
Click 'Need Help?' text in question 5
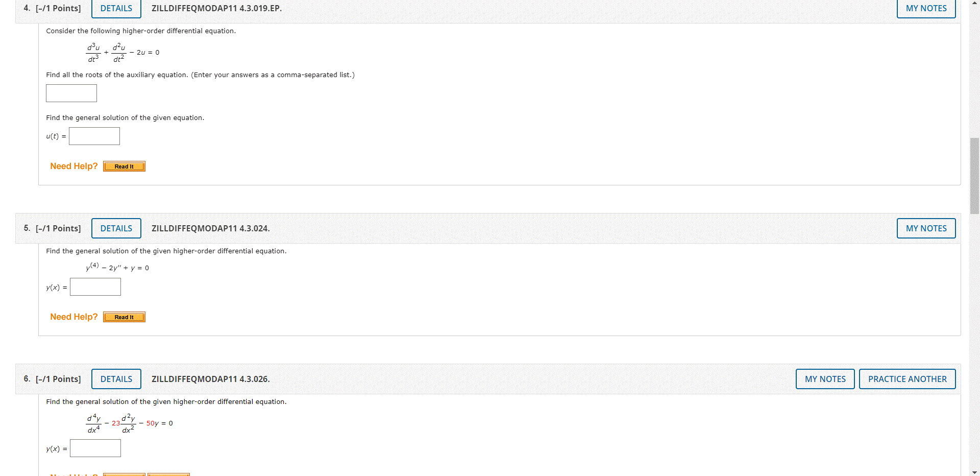[74, 317]
